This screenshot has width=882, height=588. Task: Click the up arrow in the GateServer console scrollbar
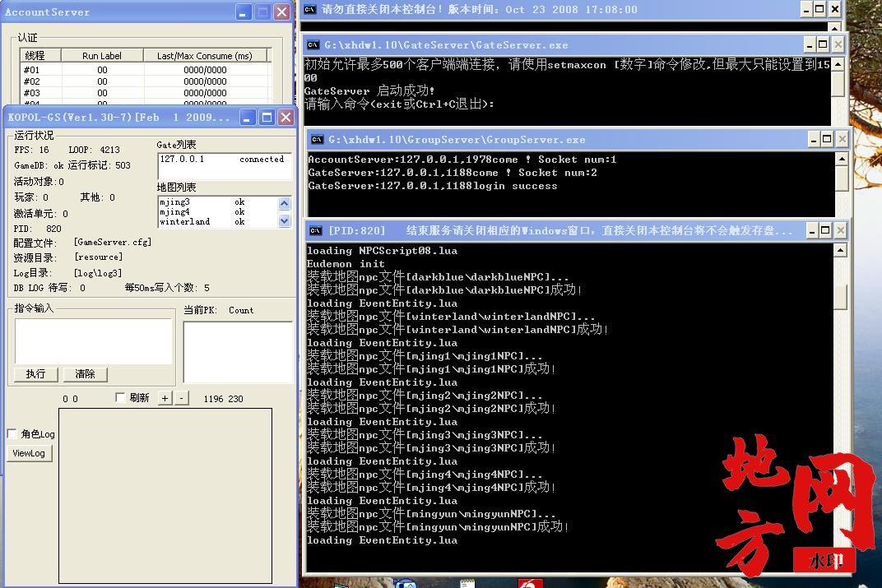[x=838, y=64]
